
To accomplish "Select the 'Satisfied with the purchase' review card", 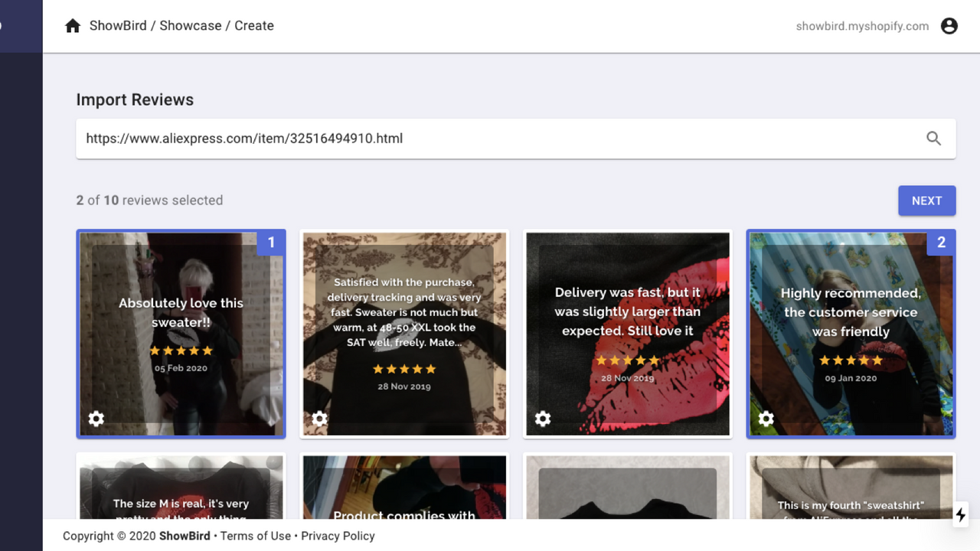I will [404, 334].
